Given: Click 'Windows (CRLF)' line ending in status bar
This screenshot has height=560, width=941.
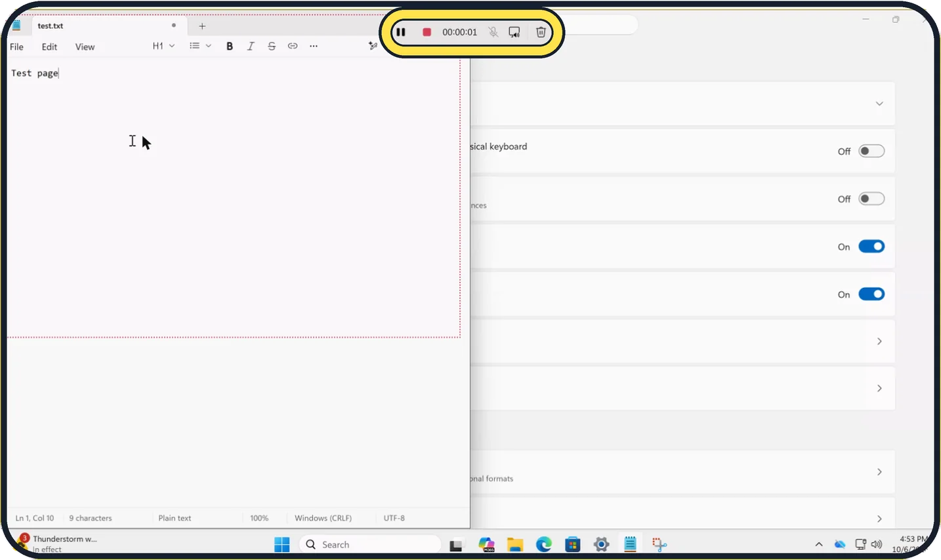Looking at the screenshot, I should tap(323, 518).
